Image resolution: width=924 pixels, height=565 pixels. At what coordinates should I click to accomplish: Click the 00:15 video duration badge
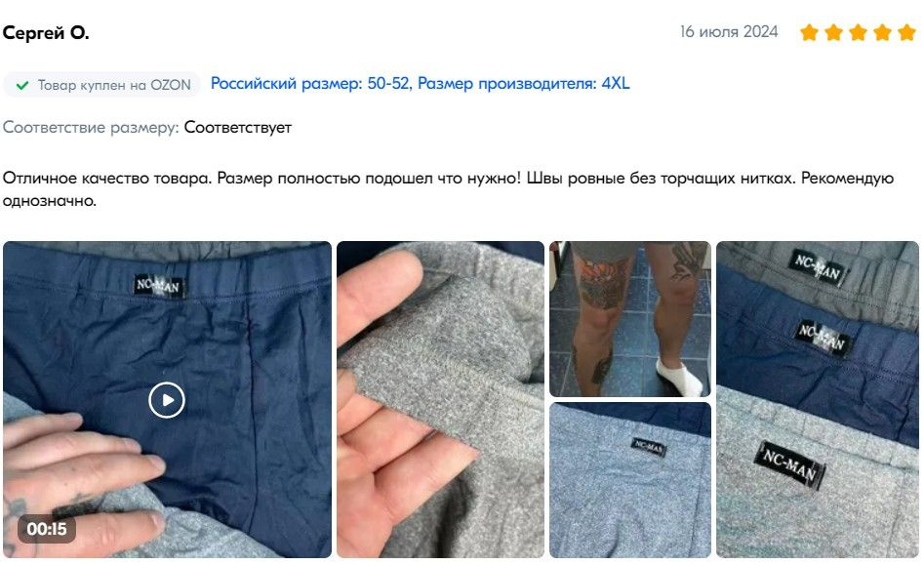(x=47, y=529)
